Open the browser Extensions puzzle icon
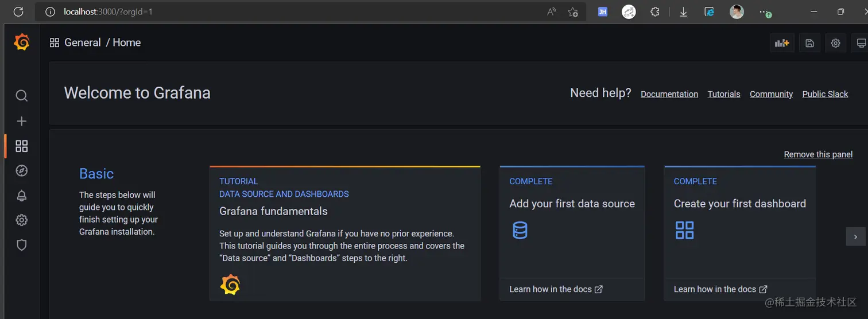 655,11
